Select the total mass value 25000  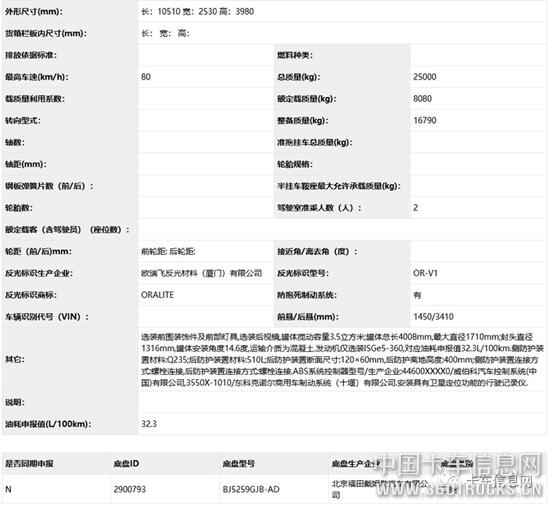[425, 77]
